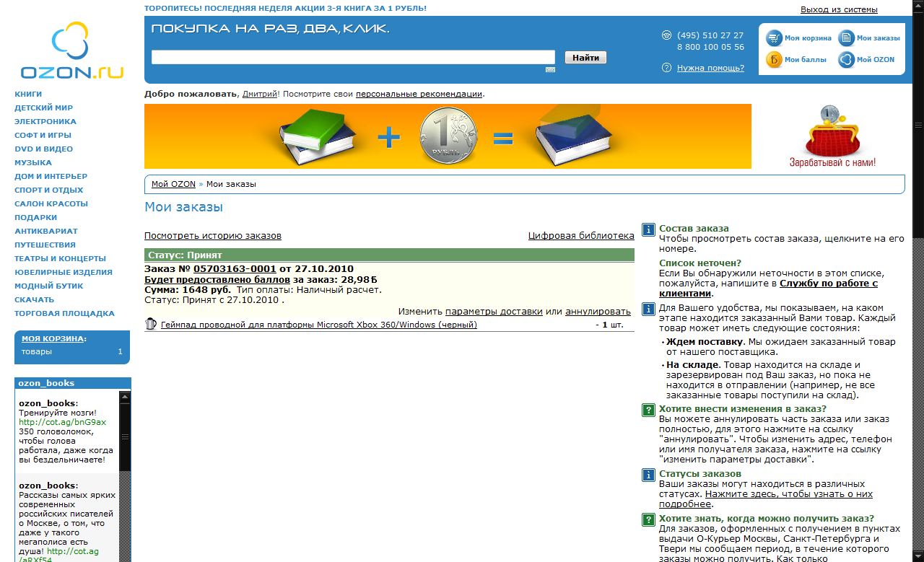Click the feed widget scroll-up arrow
924x562 pixels.
coord(125,397)
